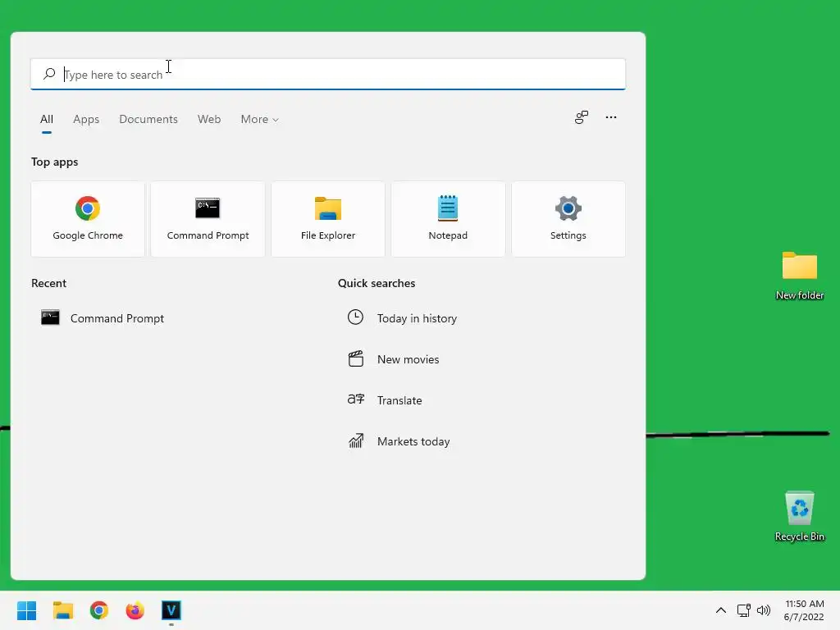Open Settings from Top apps
Viewport: 840px width, 630px height.
point(568,218)
